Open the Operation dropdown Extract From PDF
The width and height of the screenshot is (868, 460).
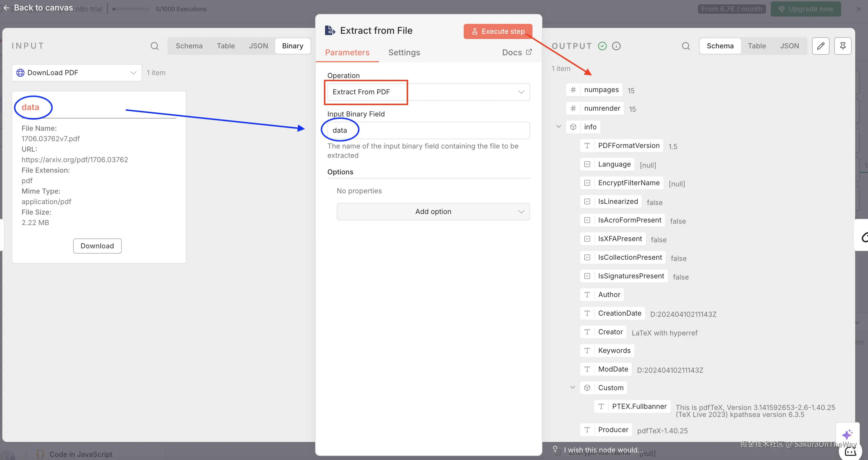[x=428, y=92]
